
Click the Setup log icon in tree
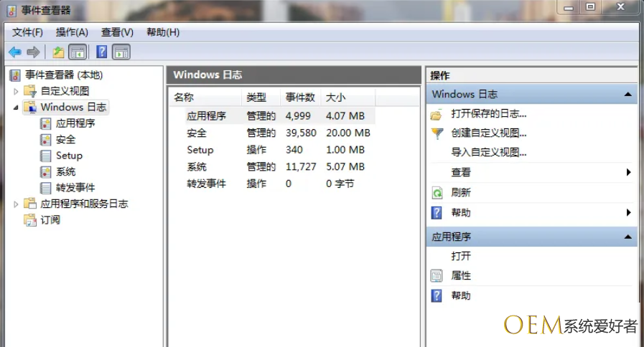coord(46,156)
